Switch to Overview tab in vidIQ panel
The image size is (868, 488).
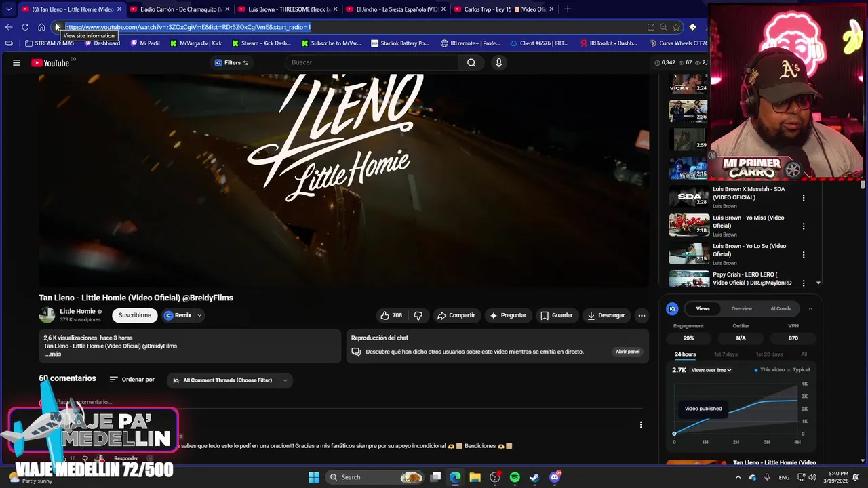(x=741, y=309)
